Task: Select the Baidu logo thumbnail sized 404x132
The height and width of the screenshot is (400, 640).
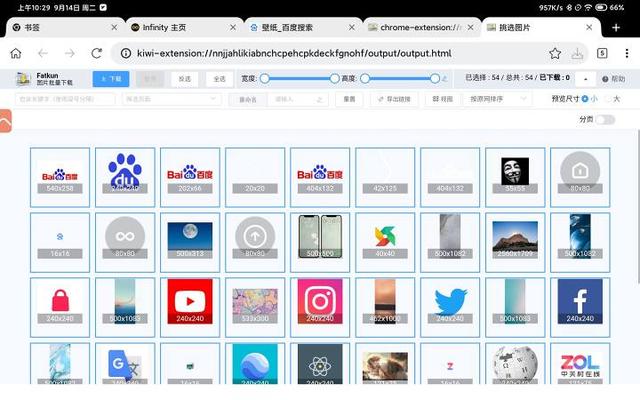Action: [320, 178]
